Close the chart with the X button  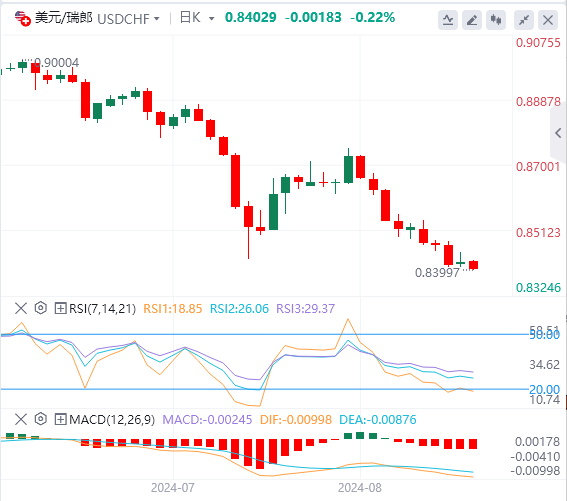click(548, 20)
